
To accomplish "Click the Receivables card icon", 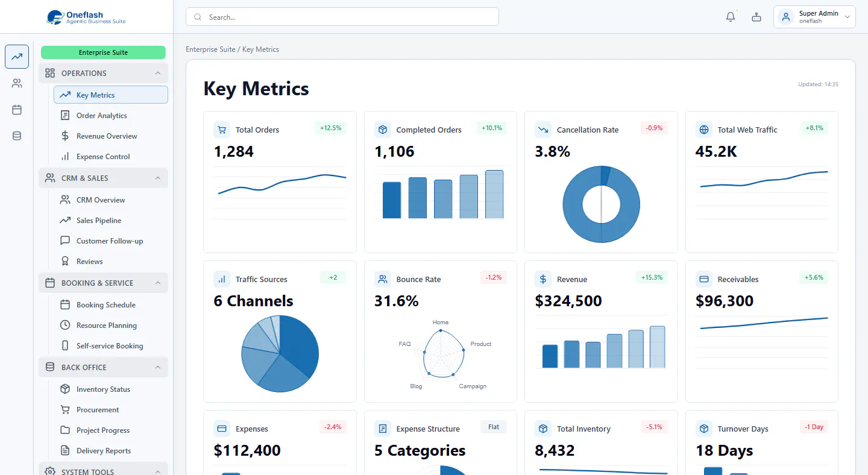I will [703, 279].
